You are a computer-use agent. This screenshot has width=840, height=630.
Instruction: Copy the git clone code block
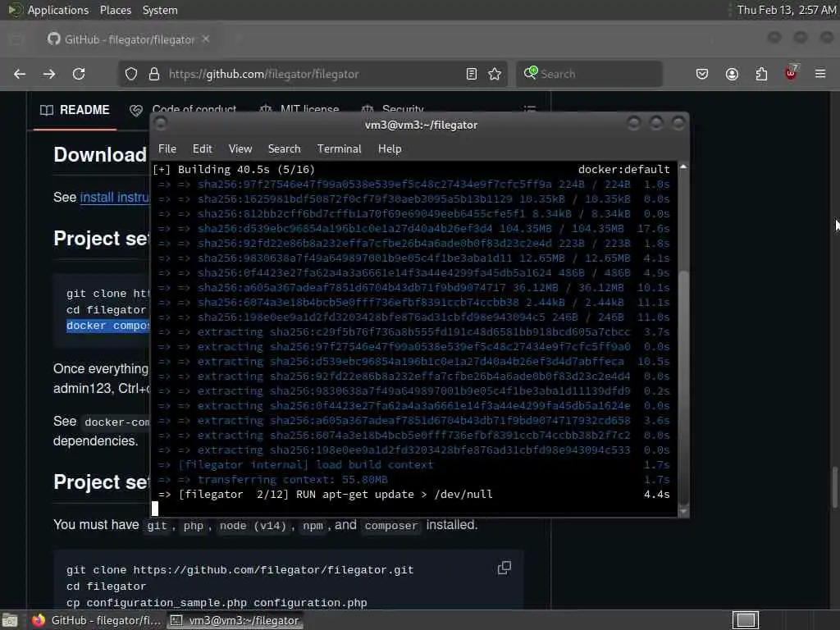click(504, 568)
